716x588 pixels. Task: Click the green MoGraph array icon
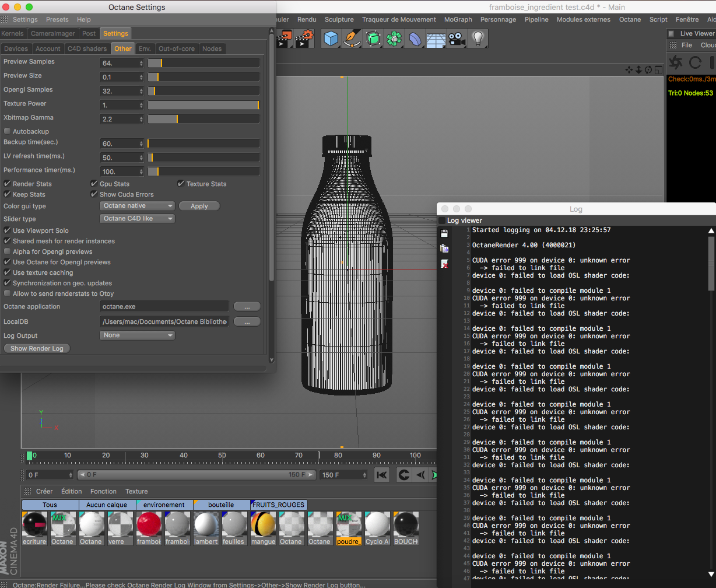pyautogui.click(x=394, y=38)
